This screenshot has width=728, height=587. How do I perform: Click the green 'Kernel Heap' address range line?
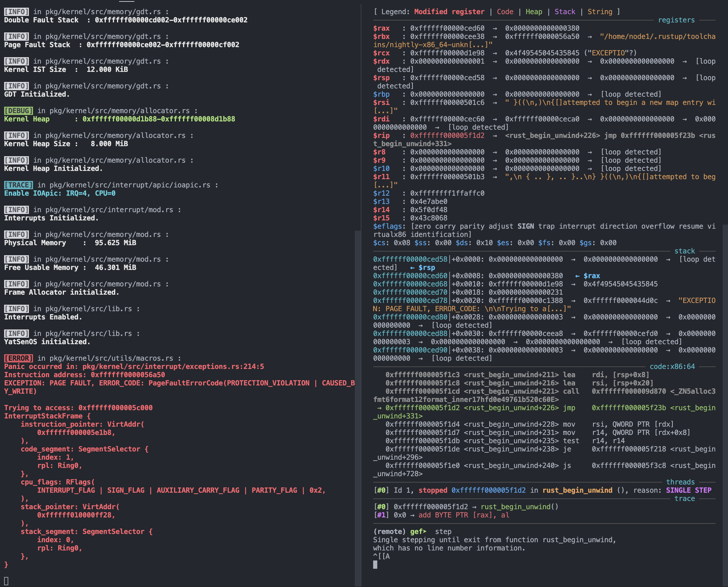(119, 119)
